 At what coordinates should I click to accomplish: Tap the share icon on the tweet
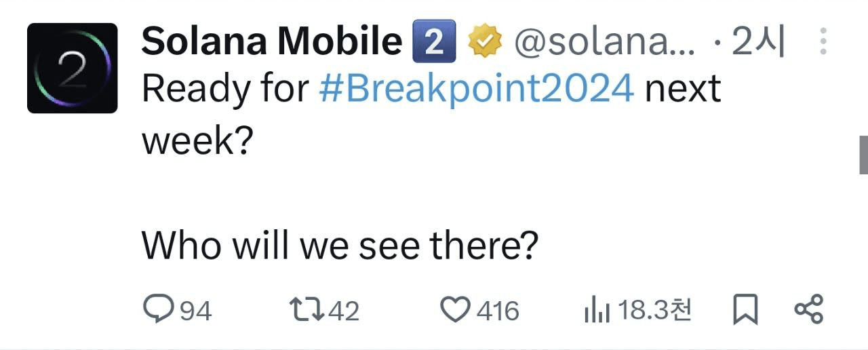tap(808, 309)
